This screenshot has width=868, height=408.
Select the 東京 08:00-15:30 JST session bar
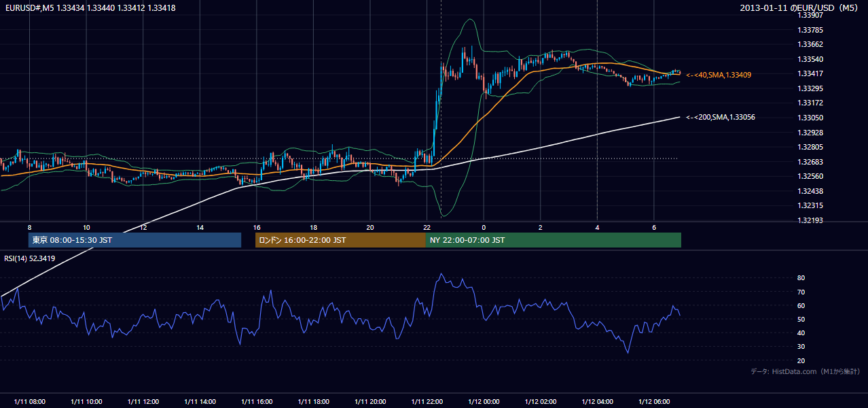coord(134,240)
